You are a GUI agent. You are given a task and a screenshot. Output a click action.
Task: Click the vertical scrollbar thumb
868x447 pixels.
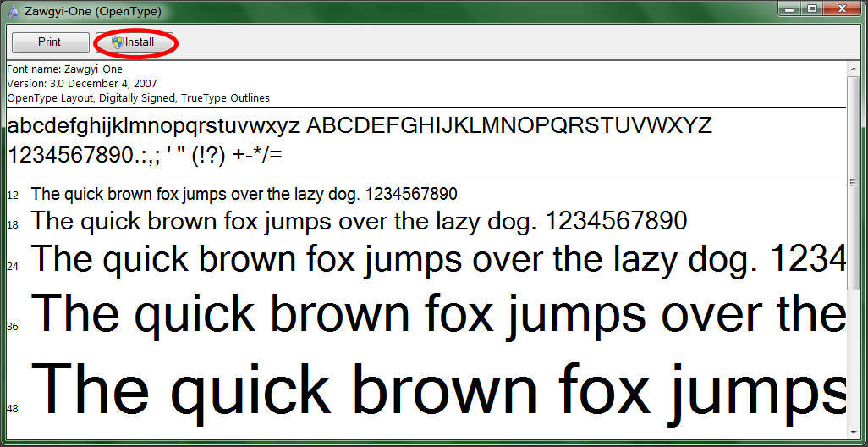click(853, 183)
